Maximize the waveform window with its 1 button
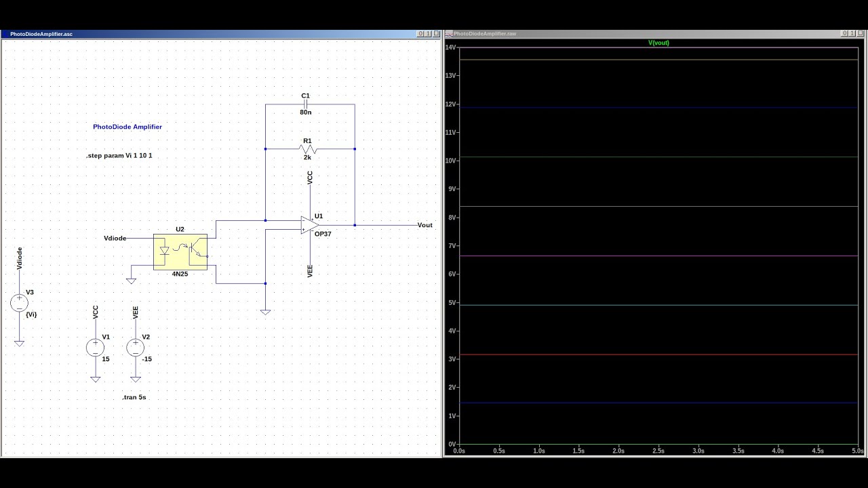This screenshot has width=868, height=488. (852, 33)
